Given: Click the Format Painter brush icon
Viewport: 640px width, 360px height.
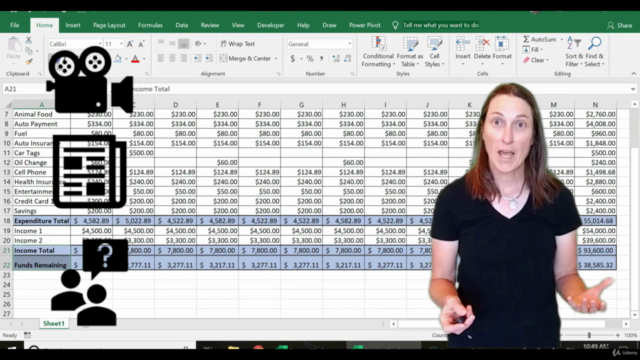Looking at the screenshot, I should (x=29, y=61).
